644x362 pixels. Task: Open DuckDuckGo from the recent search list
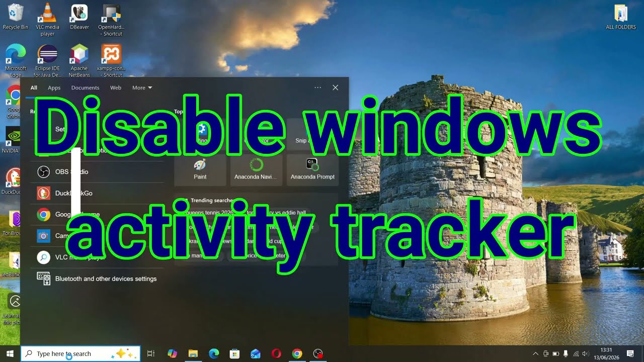pyautogui.click(x=98, y=193)
